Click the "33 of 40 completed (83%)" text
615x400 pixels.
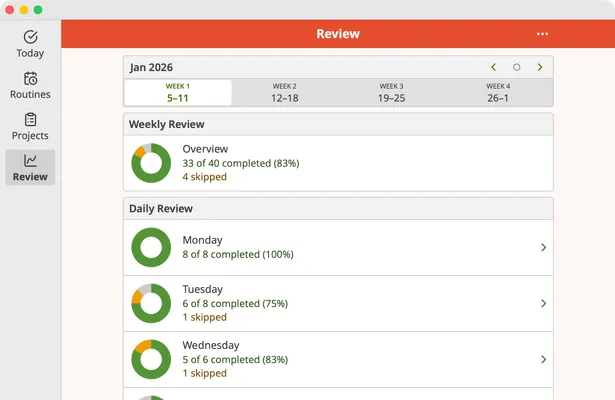tap(241, 163)
